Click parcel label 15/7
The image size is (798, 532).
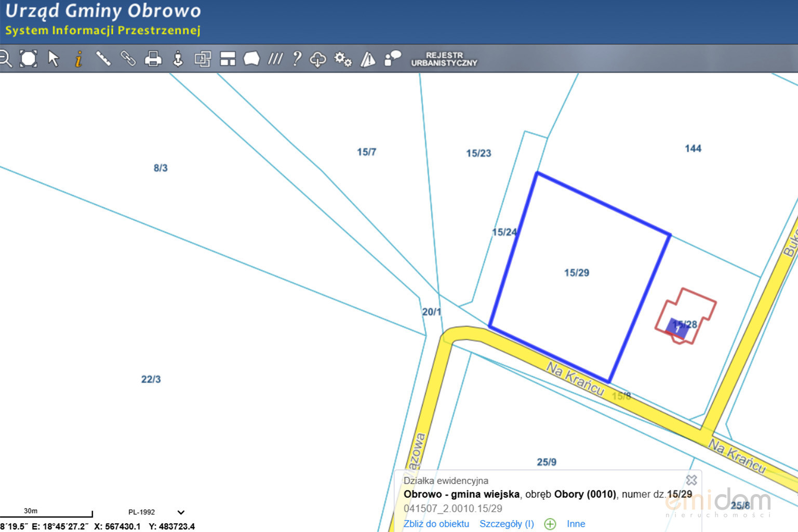coord(366,152)
